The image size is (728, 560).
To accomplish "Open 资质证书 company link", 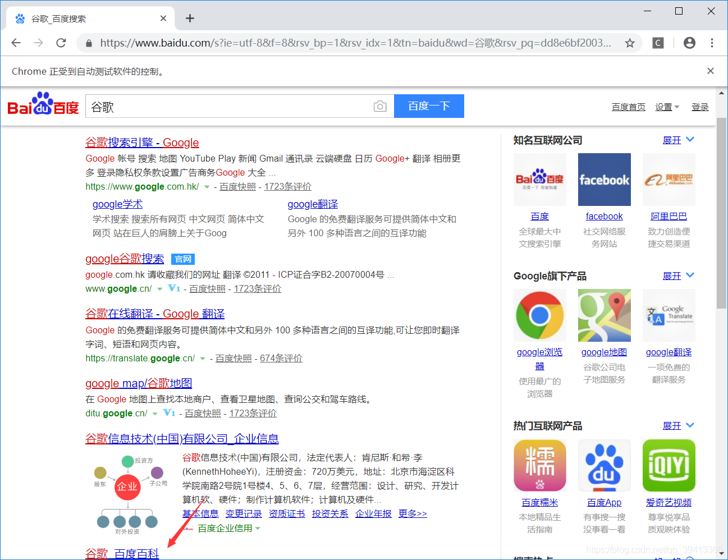I will click(x=287, y=514).
